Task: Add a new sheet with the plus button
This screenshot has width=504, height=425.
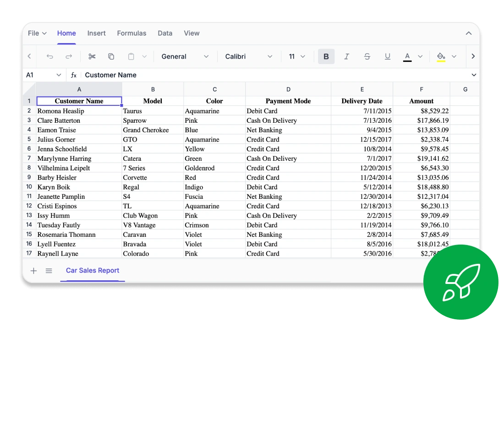Action: pyautogui.click(x=33, y=270)
